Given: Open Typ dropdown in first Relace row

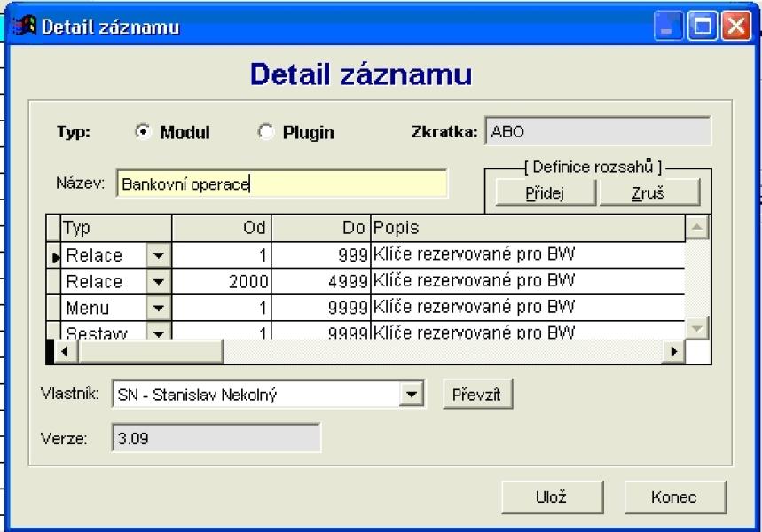Looking at the screenshot, I should point(159,255).
